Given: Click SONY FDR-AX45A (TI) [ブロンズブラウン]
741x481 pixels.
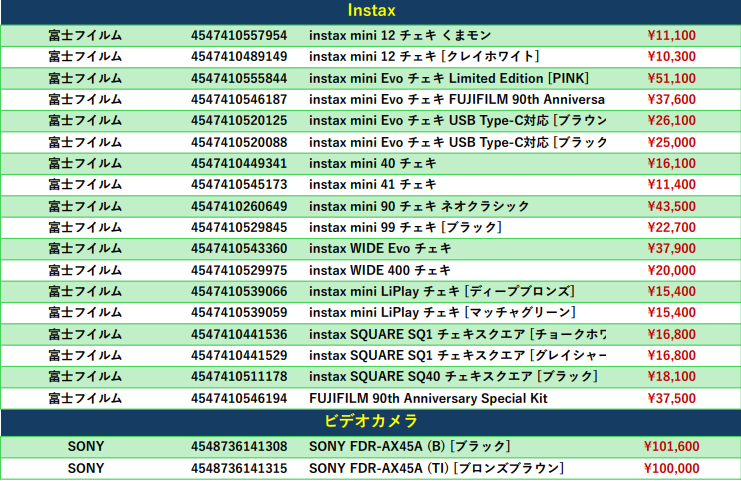Looking at the screenshot, I should [437, 468].
